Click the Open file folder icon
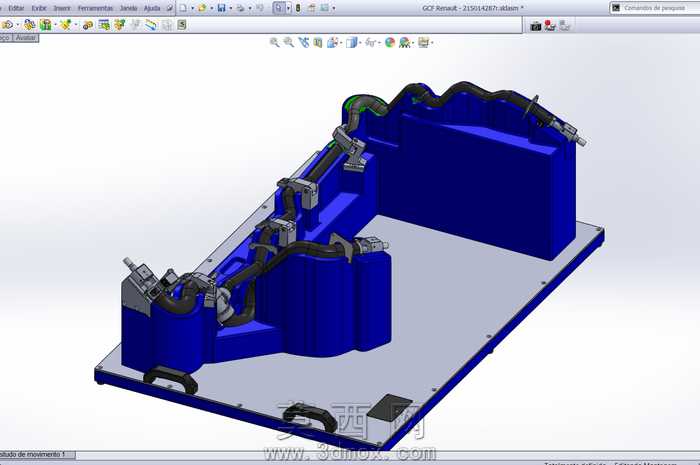Image resolution: width=700 pixels, height=465 pixels. pos(202,8)
